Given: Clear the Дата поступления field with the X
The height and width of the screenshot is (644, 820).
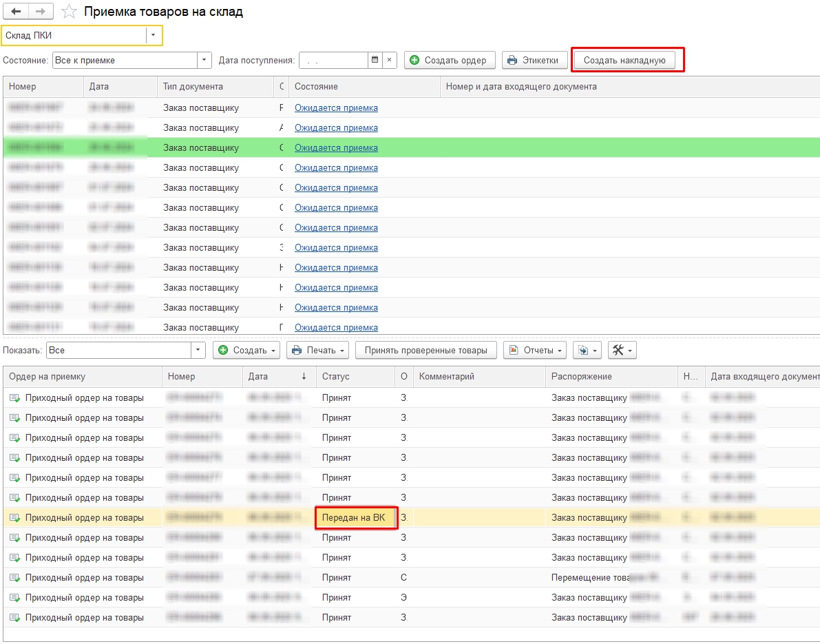Looking at the screenshot, I should [x=390, y=60].
